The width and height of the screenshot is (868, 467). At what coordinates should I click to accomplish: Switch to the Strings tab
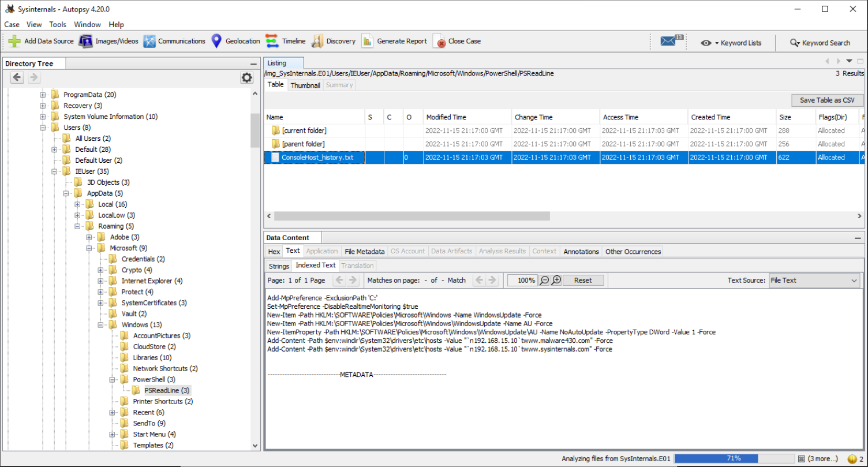(279, 266)
